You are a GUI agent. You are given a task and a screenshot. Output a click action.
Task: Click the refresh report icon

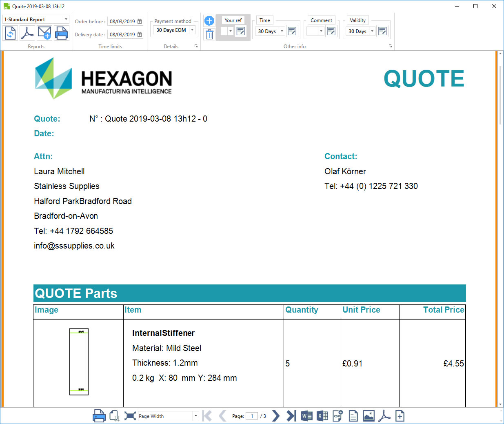[x=10, y=33]
